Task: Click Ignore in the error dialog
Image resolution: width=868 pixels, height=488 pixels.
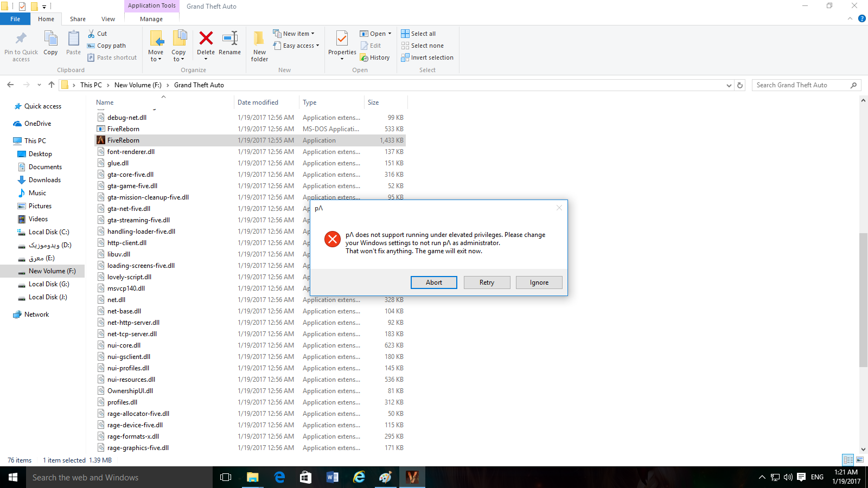Action: pyautogui.click(x=539, y=282)
